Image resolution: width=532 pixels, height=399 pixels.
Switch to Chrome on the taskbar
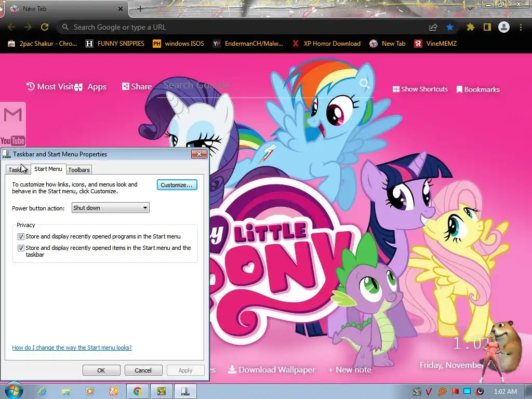pos(137,391)
